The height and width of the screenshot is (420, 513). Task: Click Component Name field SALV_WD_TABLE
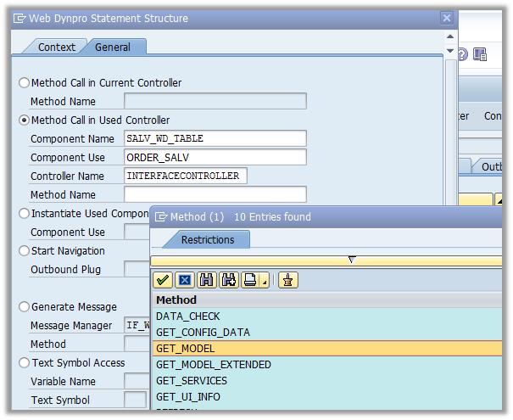(215, 138)
